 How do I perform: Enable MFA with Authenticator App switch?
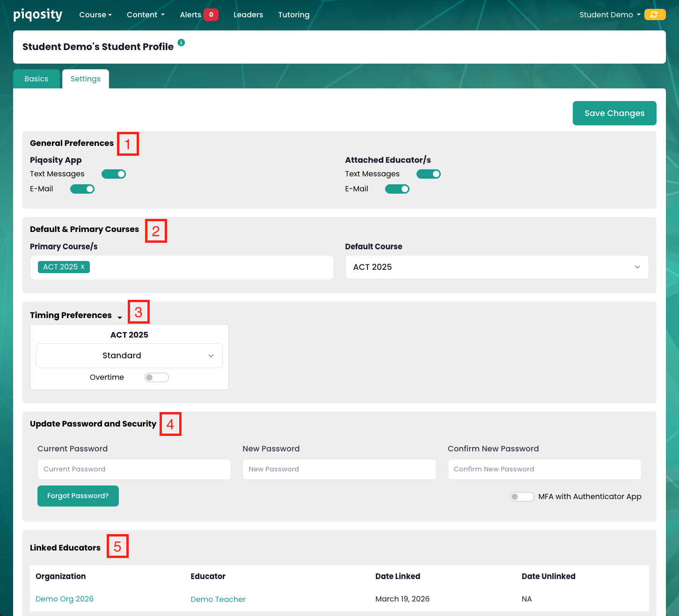(522, 497)
